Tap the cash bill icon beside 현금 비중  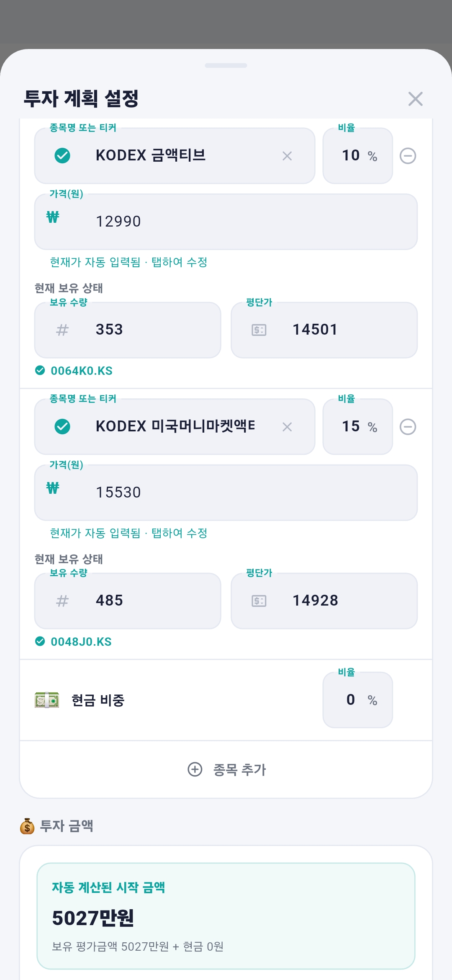coord(47,700)
